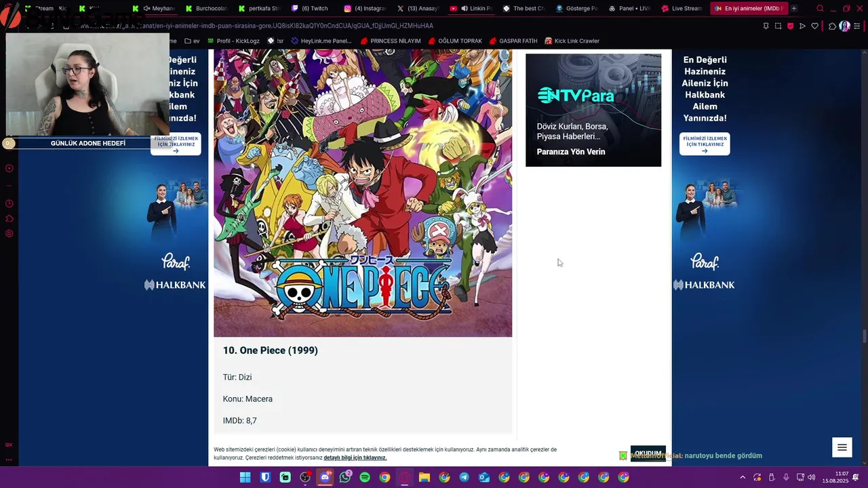Open Opera GX from taskbar
The width and height of the screenshot is (868, 488).
pyautogui.click(x=405, y=477)
